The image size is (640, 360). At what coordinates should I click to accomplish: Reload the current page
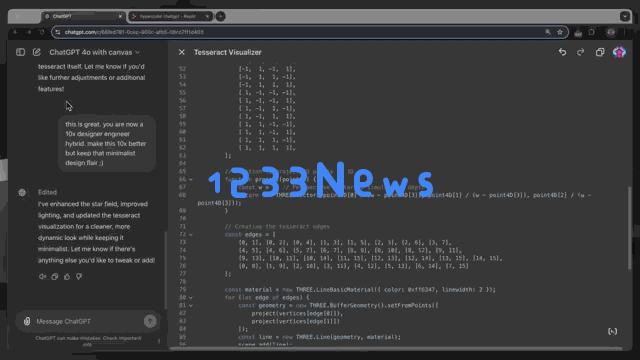click(x=42, y=32)
